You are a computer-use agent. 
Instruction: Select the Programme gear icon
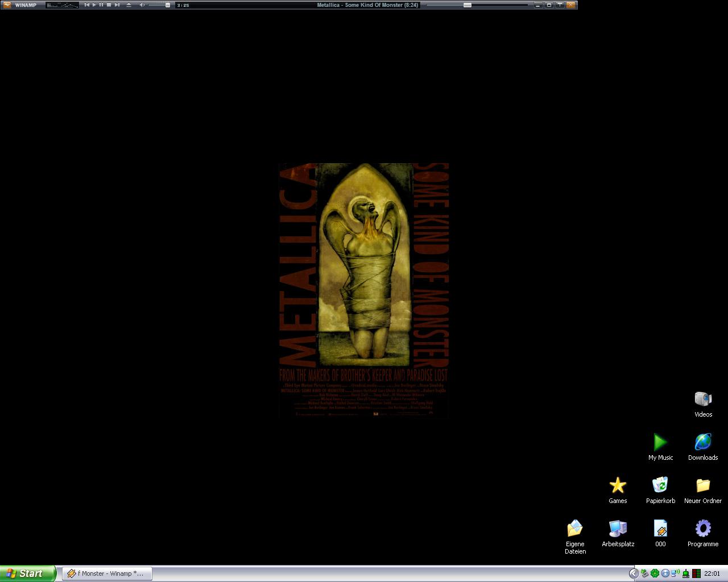(x=703, y=534)
